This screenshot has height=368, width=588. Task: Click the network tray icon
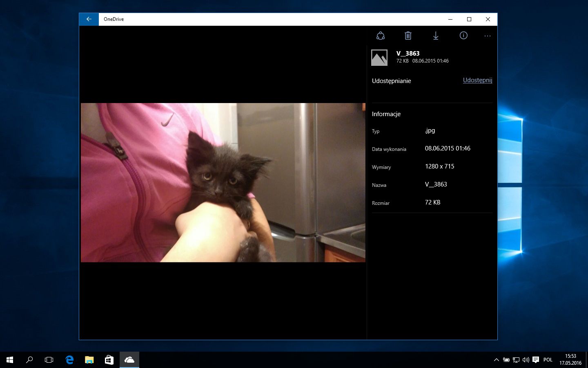coord(516,360)
